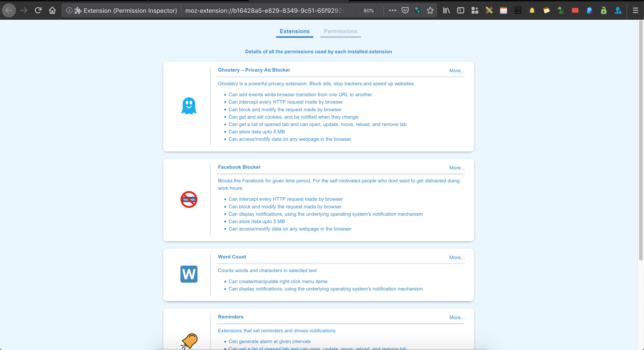Viewport: 644px width, 350px height.
Task: Switch to the Permissions tab
Action: point(341,31)
